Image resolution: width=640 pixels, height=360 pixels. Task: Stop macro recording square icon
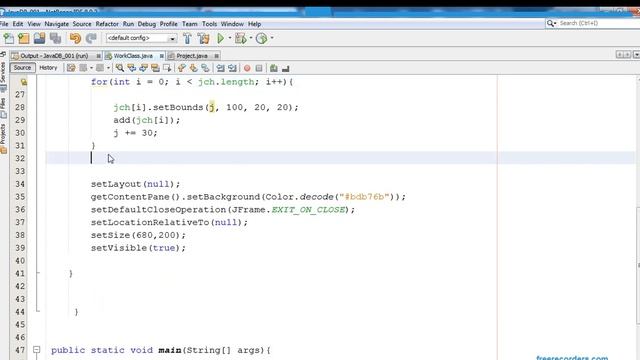tap(259, 68)
